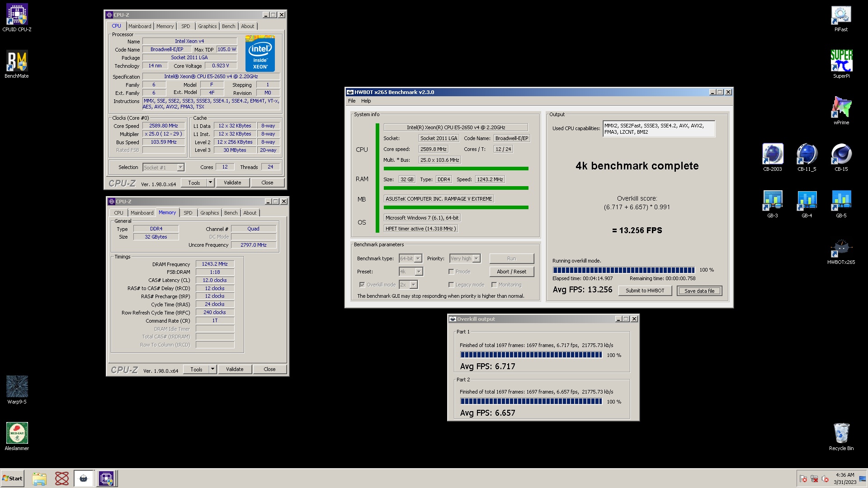The image size is (868, 488).
Task: Open the Aleslammer desktop icon
Action: (x=17, y=436)
